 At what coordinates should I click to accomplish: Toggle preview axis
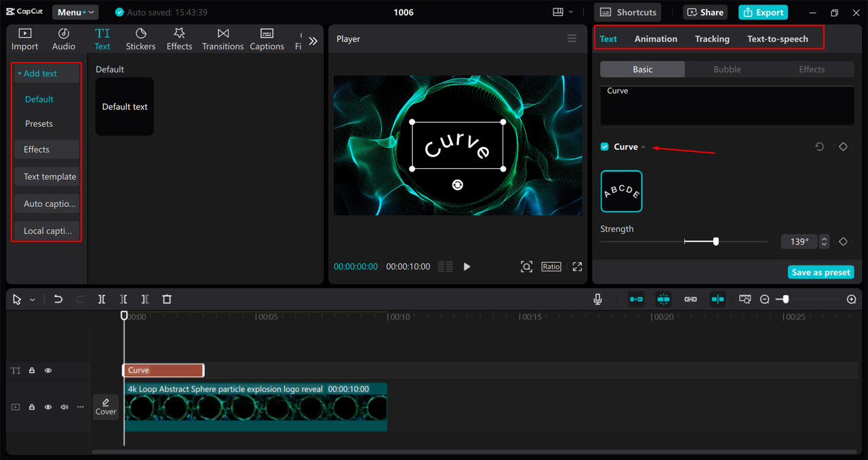717,299
